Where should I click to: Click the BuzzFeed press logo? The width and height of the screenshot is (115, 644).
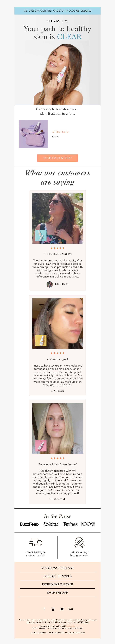pos(29,524)
